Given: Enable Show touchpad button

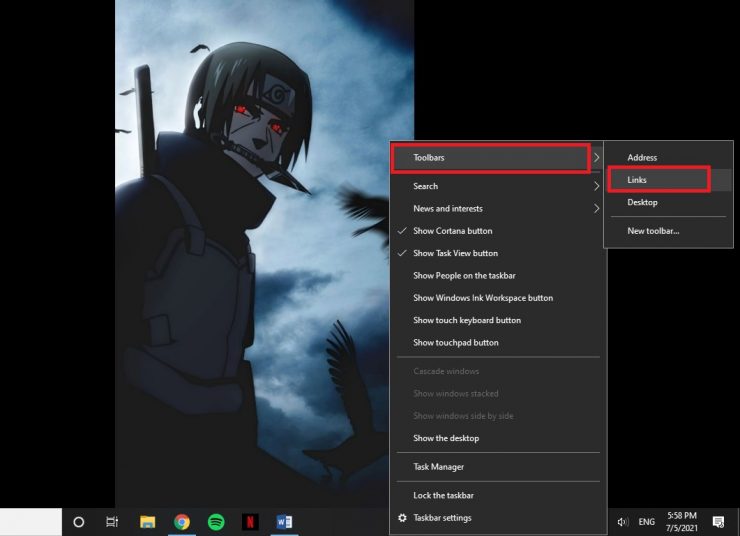Looking at the screenshot, I should click(x=498, y=343).
